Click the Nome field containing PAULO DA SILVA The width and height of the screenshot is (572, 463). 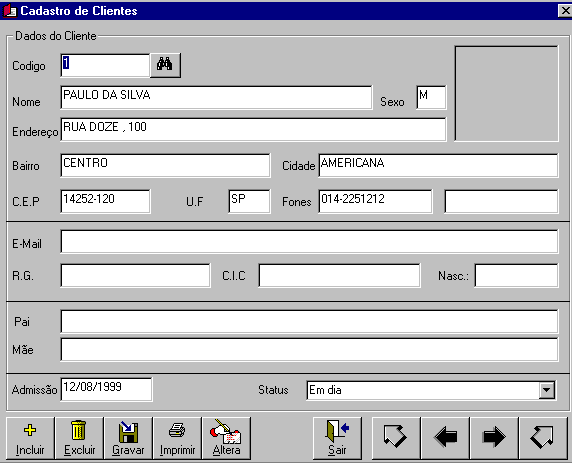point(216,97)
